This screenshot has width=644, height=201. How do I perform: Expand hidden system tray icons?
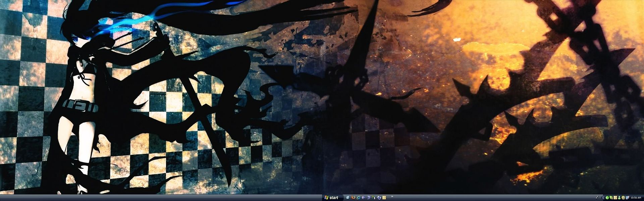603,198
